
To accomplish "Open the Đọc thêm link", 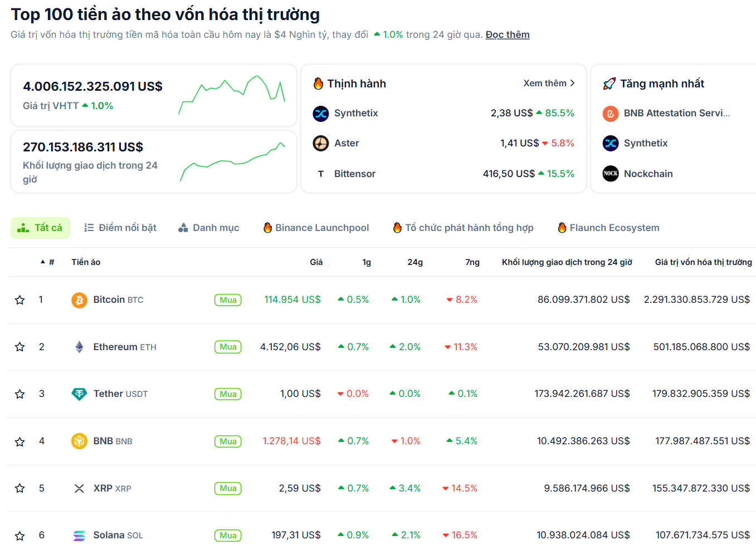I will [507, 34].
